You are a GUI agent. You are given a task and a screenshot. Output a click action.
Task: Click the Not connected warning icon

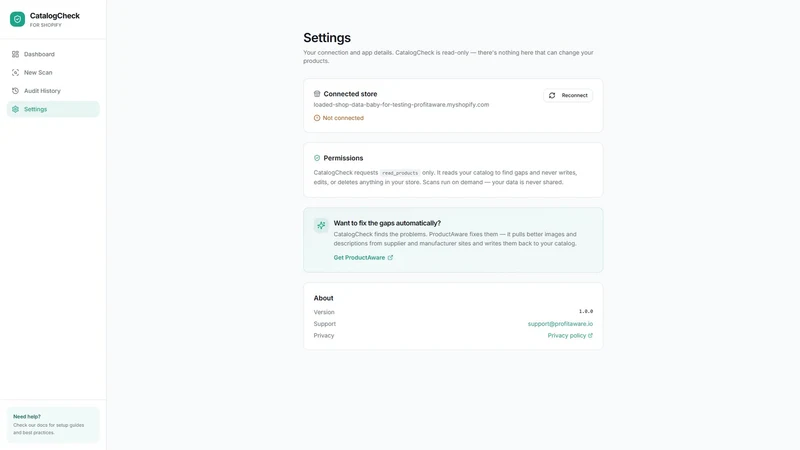tap(317, 118)
